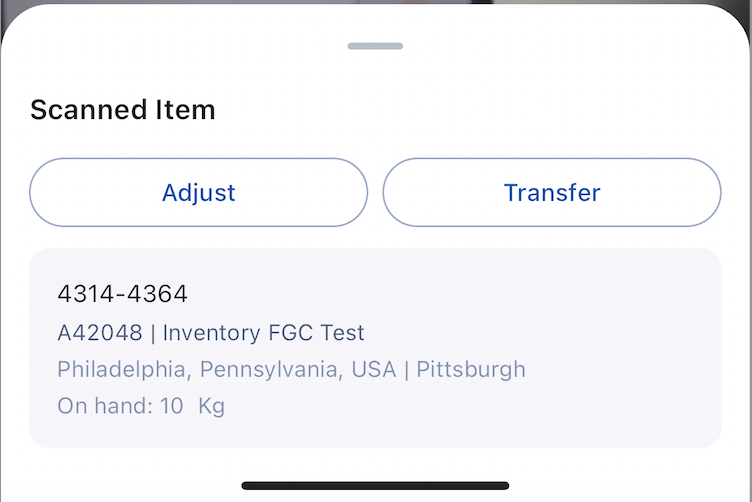Image resolution: width=752 pixels, height=502 pixels.
Task: Click the separator bar before Pittsburgh
Action: coord(406,370)
